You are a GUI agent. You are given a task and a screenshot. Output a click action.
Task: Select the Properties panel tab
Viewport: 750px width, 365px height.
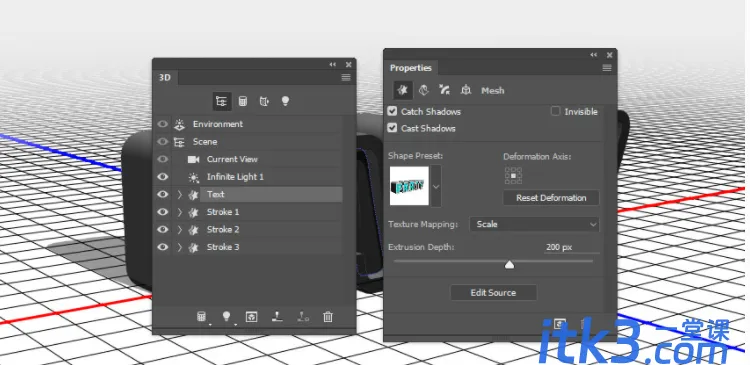410,68
